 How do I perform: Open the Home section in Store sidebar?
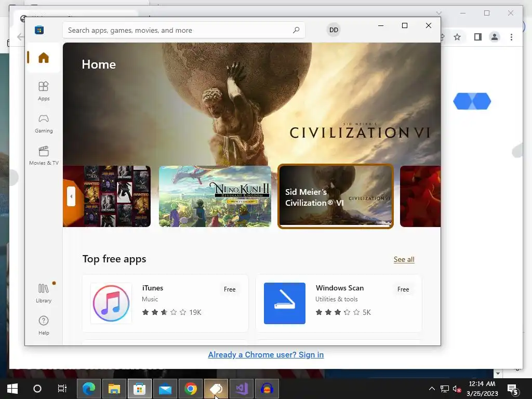tap(44, 58)
